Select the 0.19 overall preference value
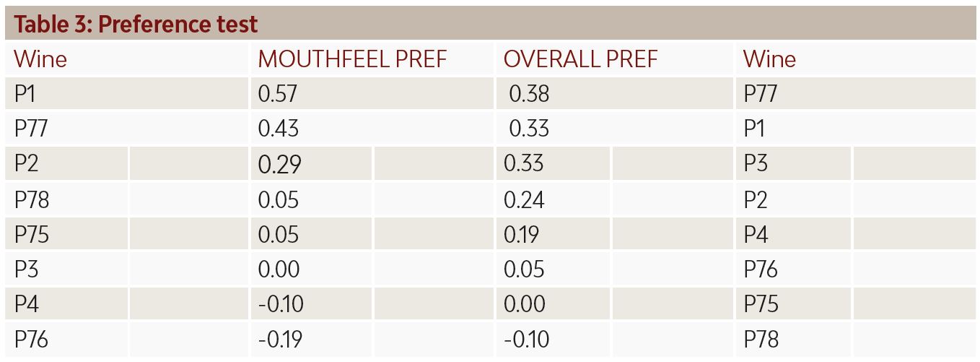 click(521, 234)
